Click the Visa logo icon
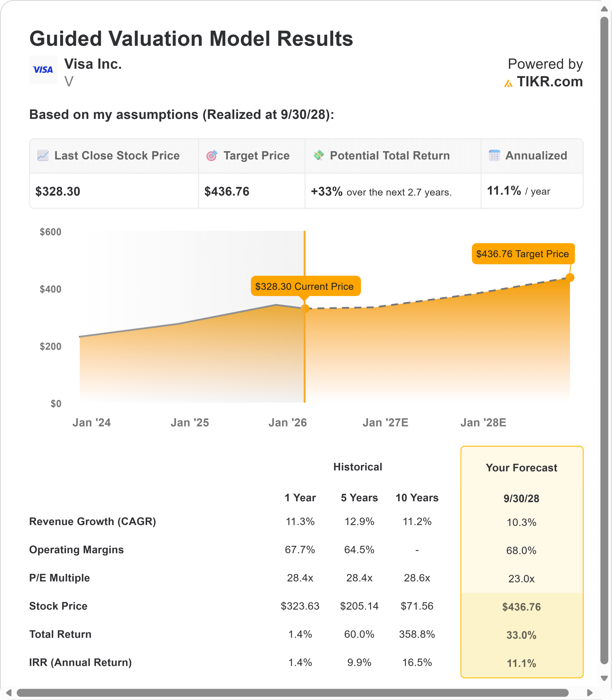This screenshot has width=612, height=700. point(43,70)
